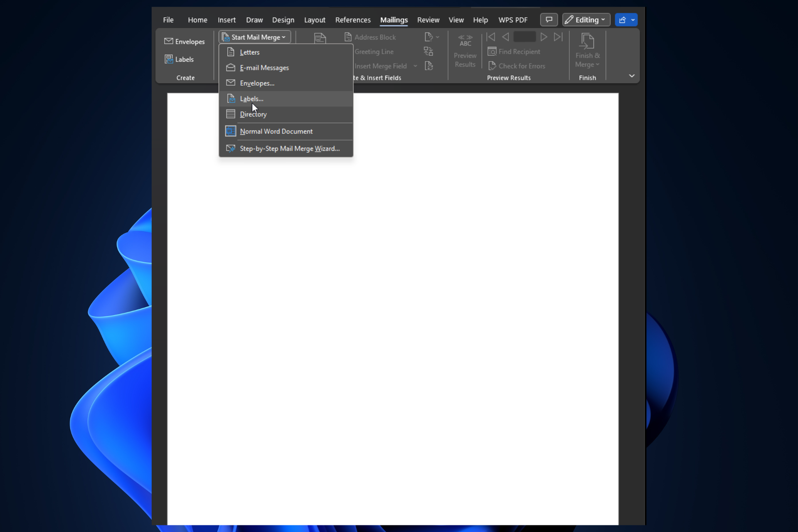Switch to the Review tab
798x532 pixels.
click(x=428, y=20)
